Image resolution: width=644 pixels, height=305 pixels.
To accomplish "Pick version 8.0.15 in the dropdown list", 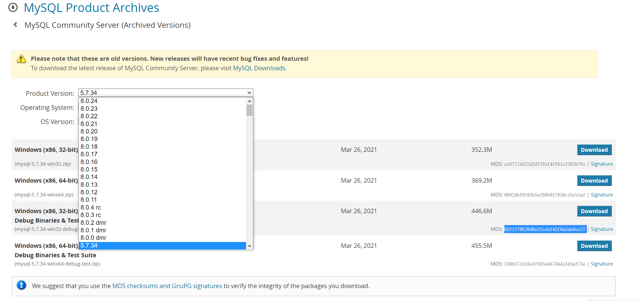I will tap(89, 169).
